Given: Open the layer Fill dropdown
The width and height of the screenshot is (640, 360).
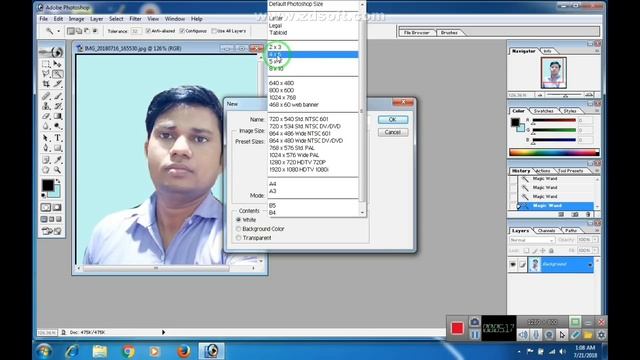Looking at the screenshot, I should (x=596, y=250).
